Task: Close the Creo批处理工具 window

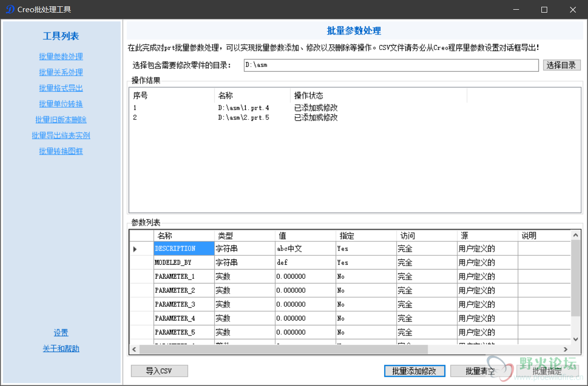Action: [x=573, y=10]
